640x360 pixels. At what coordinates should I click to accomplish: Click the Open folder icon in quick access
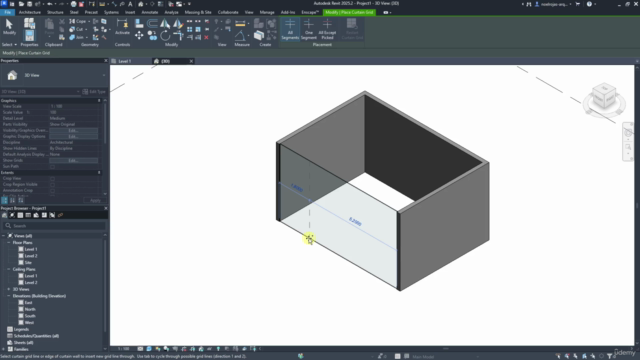21,4
